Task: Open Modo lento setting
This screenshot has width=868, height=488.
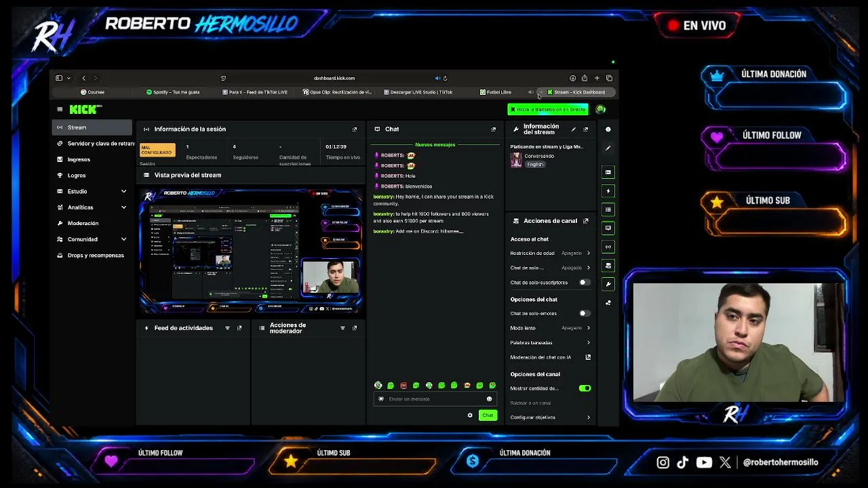Action: click(550, 328)
